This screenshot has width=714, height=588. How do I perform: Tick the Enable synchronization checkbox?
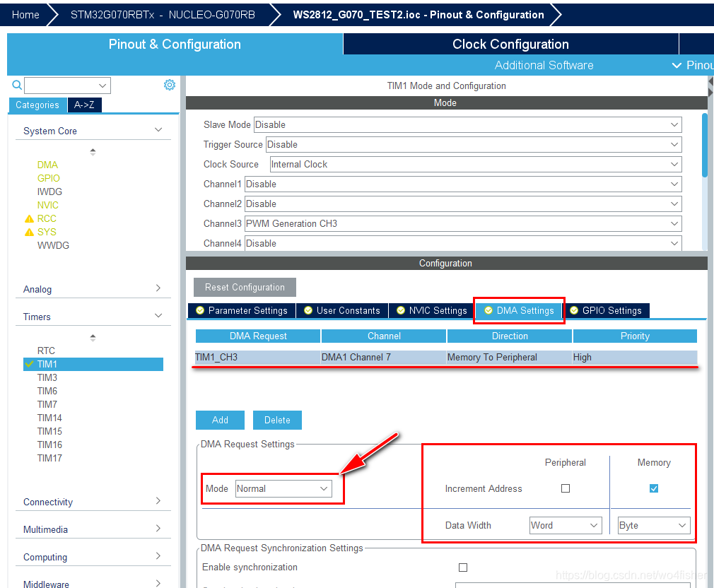[463, 568]
